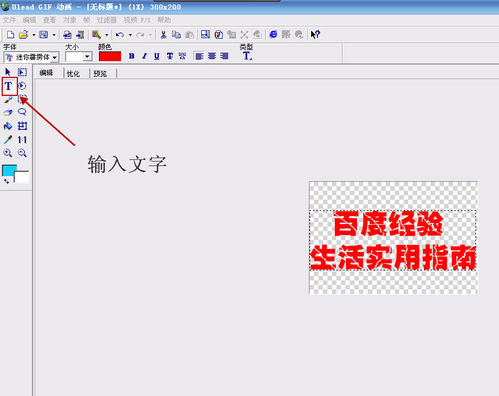Click the Redo arrow icon
This screenshot has height=396, width=499.
point(140,35)
